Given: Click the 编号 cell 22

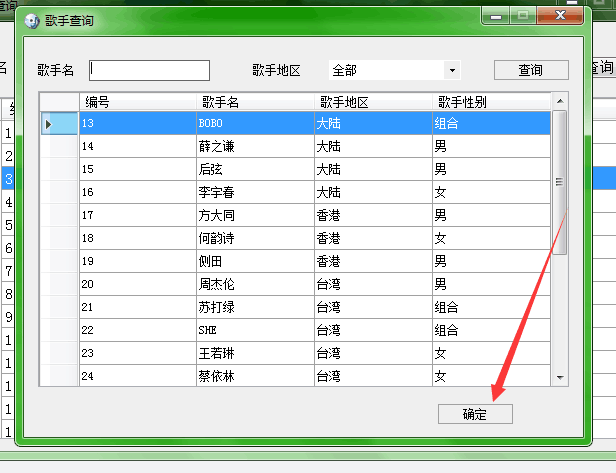Looking at the screenshot, I should [x=138, y=330].
